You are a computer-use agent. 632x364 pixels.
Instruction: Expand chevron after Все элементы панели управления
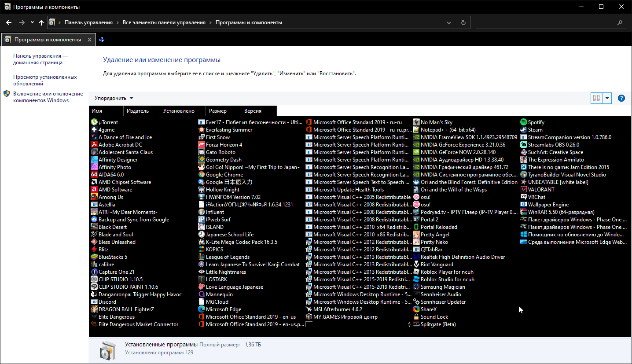(x=210, y=22)
